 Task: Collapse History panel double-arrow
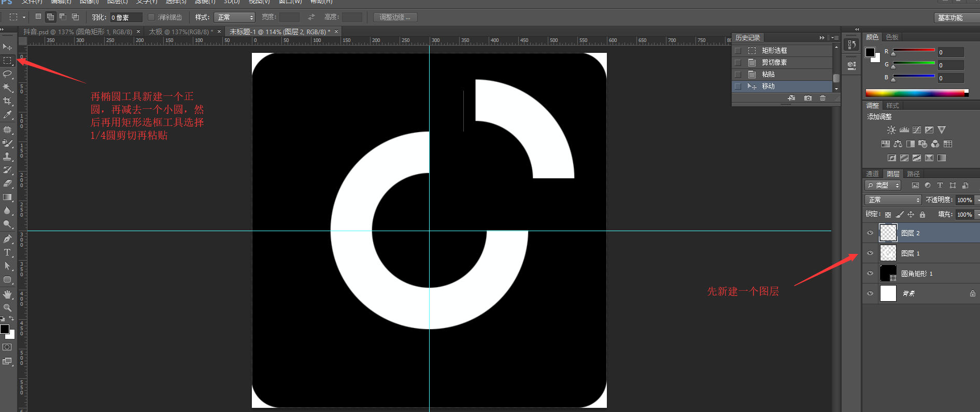(822, 38)
